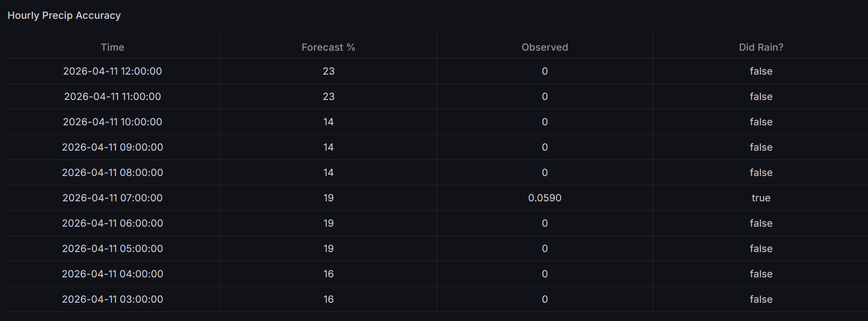This screenshot has width=868, height=321.
Task: Click the Hourly Precip Accuracy panel title
Action: tap(64, 15)
